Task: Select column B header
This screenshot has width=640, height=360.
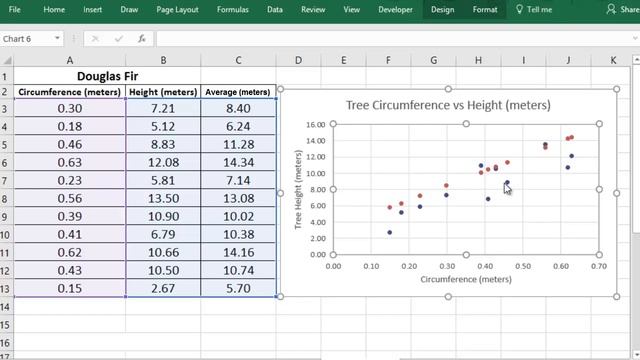Action: [x=163, y=60]
